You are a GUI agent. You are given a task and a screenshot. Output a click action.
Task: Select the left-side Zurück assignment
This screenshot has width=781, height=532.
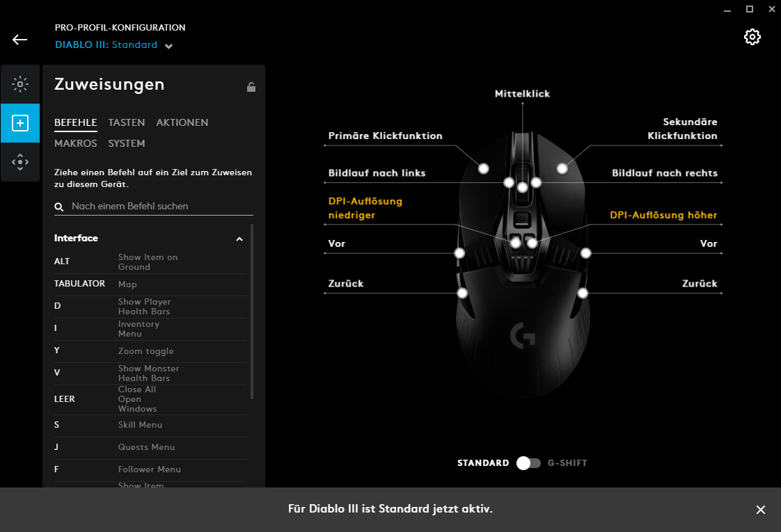tap(346, 284)
